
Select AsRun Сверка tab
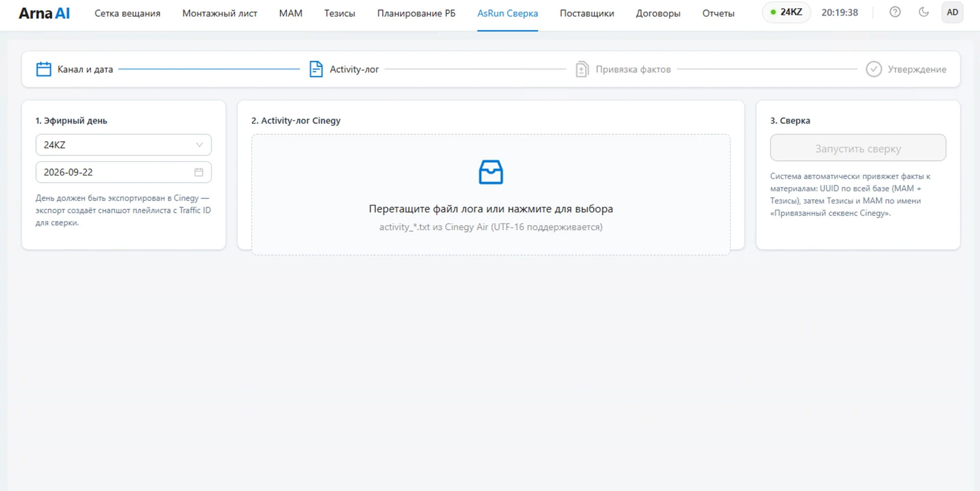pos(508,13)
